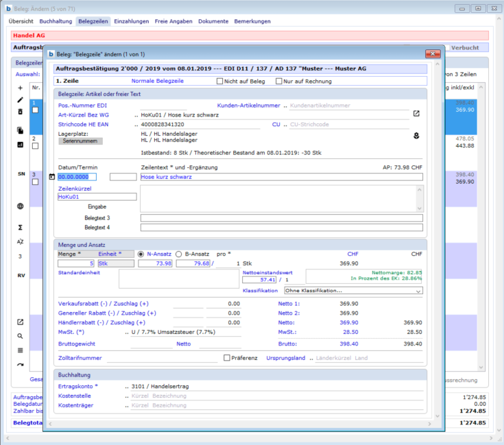Tick the Präferenz checkbox

227,357
